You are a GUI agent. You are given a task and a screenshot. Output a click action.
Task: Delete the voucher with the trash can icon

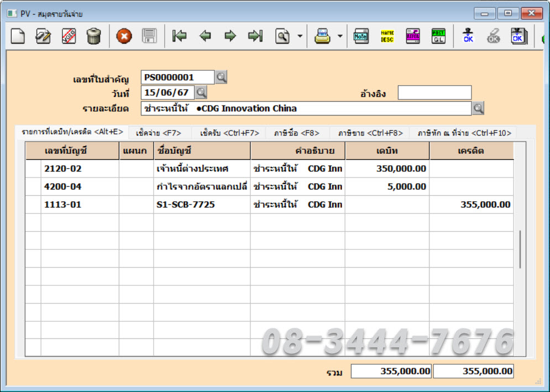tap(93, 36)
